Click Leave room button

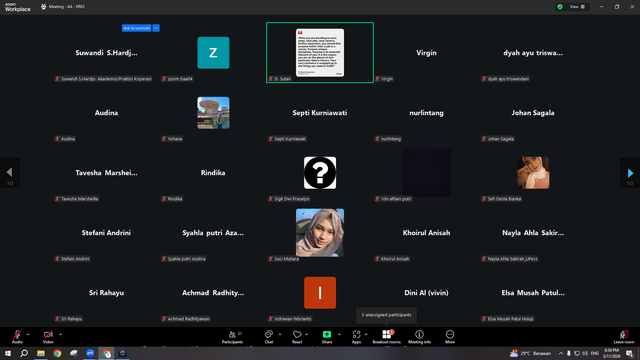click(624, 337)
